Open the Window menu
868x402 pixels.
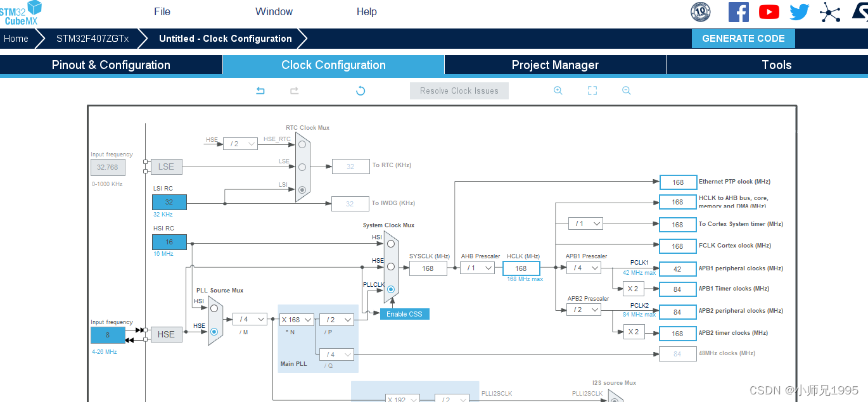(x=274, y=11)
